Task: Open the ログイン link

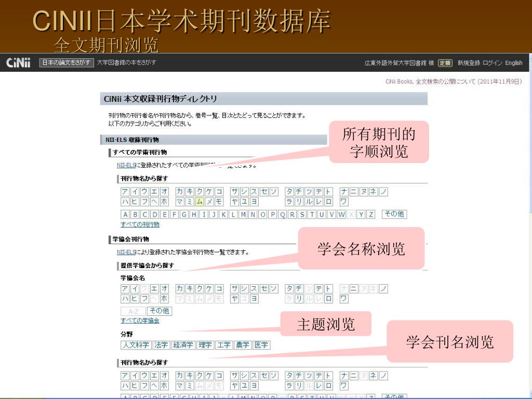Action: (x=493, y=63)
